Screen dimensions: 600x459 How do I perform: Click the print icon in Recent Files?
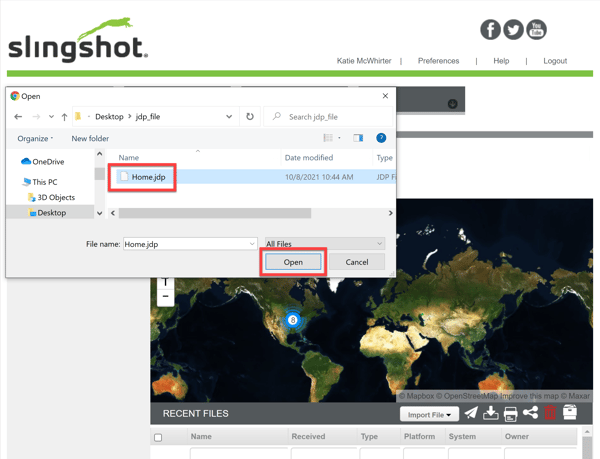pos(511,413)
